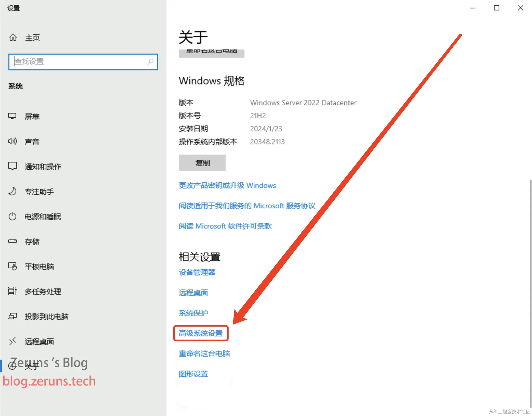Viewport: 532px width, 416px height.
Task: Open the Device Manager (设备管理器) link
Action: 197,272
